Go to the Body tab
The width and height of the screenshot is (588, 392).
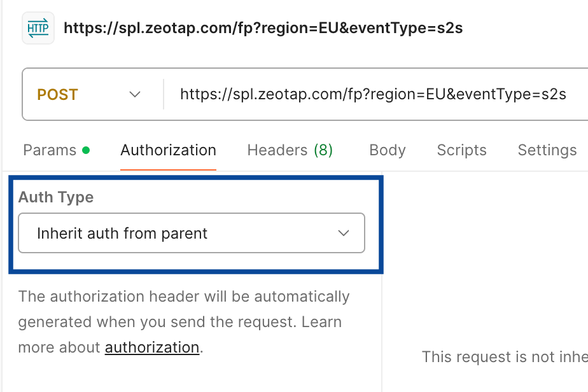(387, 150)
